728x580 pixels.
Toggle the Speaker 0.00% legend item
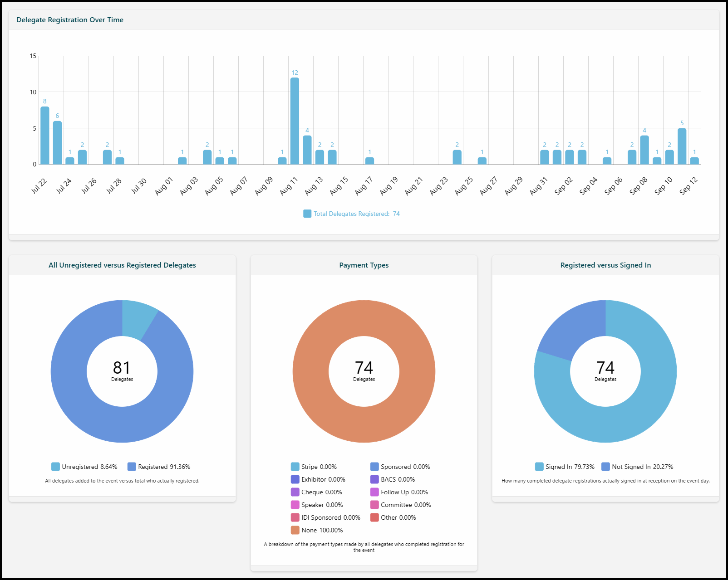point(317,505)
